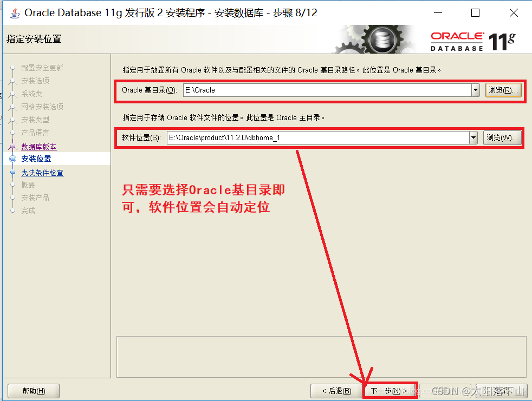Click the 安装位置 step circle marker
Screen dimensions: 532x401
click(x=13, y=159)
